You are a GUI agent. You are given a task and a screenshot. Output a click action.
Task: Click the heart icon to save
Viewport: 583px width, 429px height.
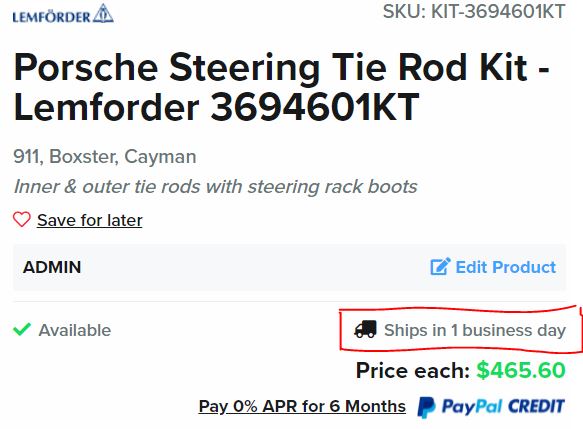tap(22, 220)
